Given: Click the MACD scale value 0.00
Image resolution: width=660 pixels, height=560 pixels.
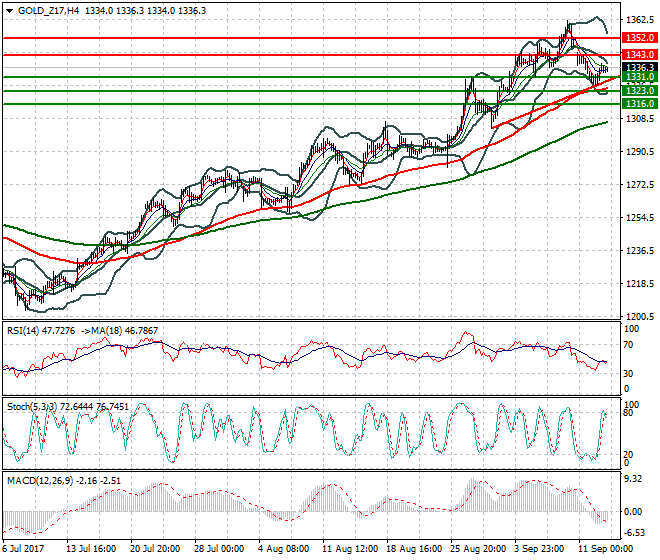Looking at the screenshot, I should (x=633, y=512).
